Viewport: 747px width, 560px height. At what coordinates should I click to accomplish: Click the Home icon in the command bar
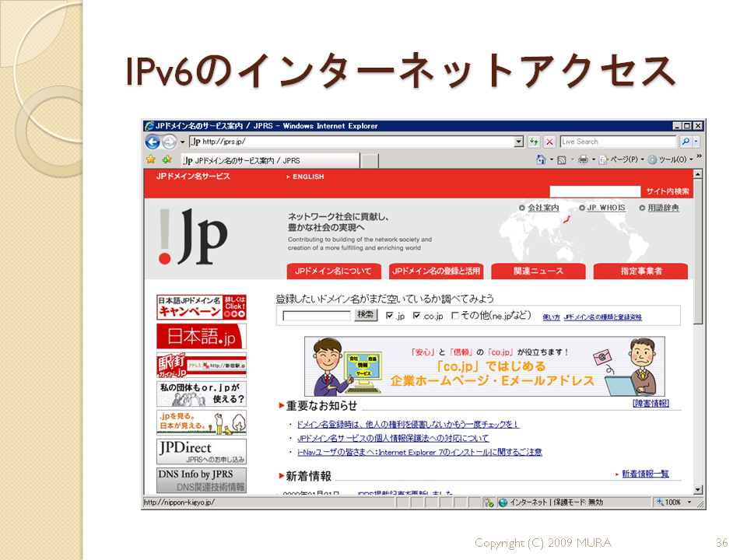541,159
